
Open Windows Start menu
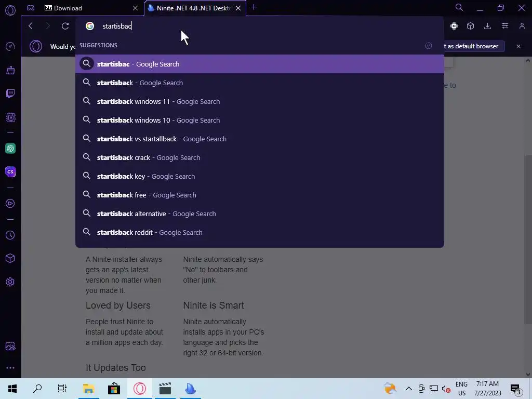pos(12,389)
